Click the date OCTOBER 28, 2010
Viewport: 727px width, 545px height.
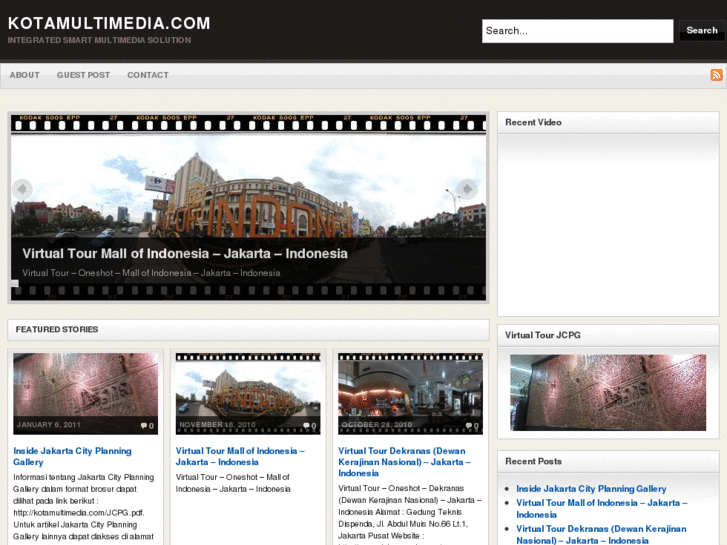coord(376,425)
